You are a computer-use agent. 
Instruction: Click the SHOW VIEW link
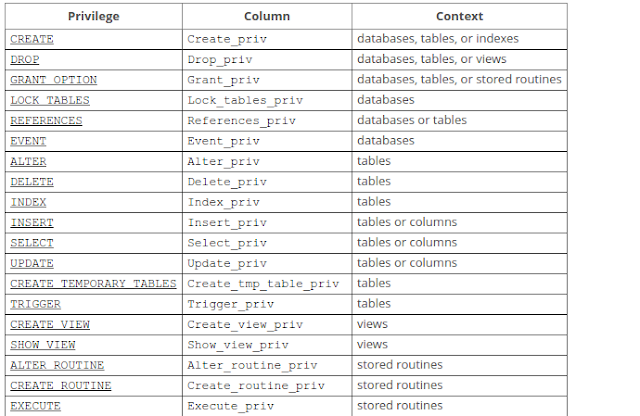pos(43,345)
